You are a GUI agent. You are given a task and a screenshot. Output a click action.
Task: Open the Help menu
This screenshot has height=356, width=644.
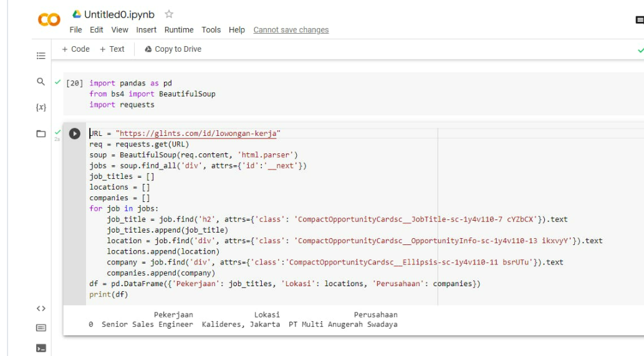(236, 30)
